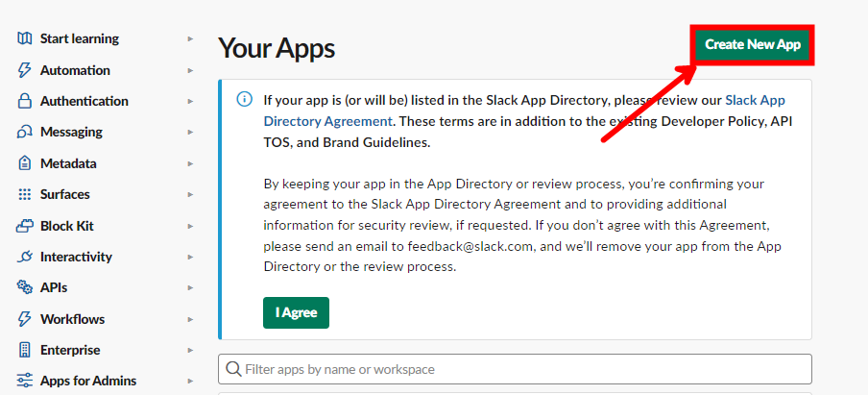Open the Apps for Admins menu item
Image resolution: width=868 pixels, height=395 pixels.
tap(88, 381)
